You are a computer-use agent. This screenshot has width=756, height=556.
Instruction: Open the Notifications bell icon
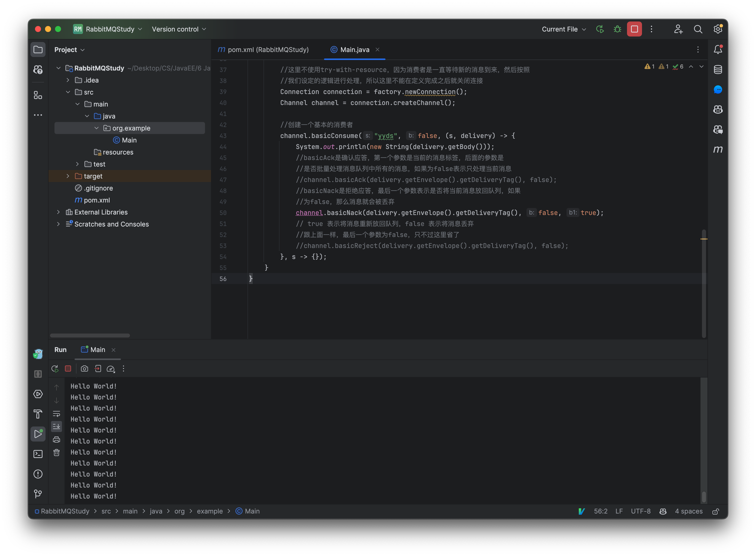click(x=718, y=49)
